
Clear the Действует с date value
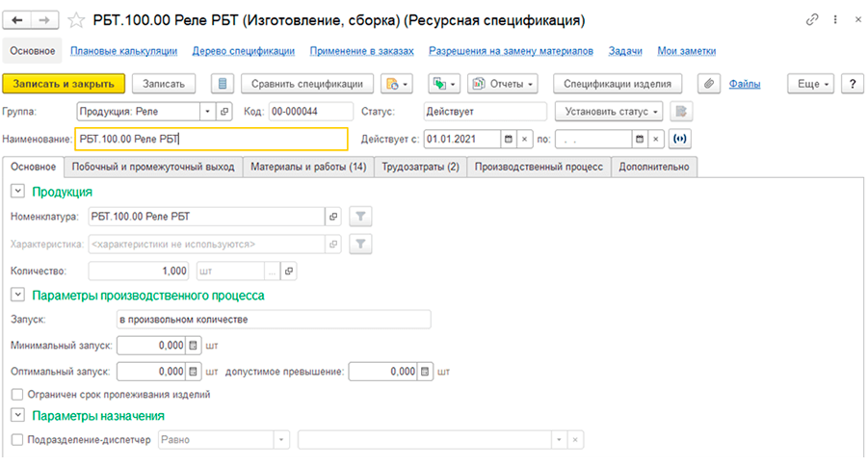click(524, 139)
